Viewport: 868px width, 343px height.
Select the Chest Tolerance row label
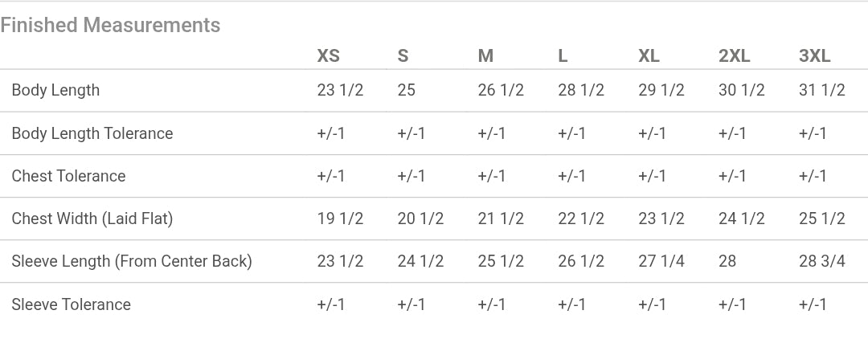68,176
